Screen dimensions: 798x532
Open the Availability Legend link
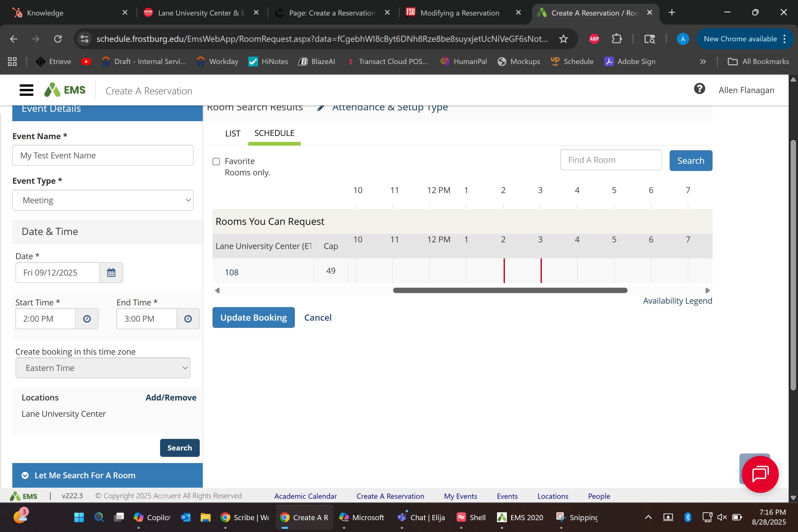(677, 301)
